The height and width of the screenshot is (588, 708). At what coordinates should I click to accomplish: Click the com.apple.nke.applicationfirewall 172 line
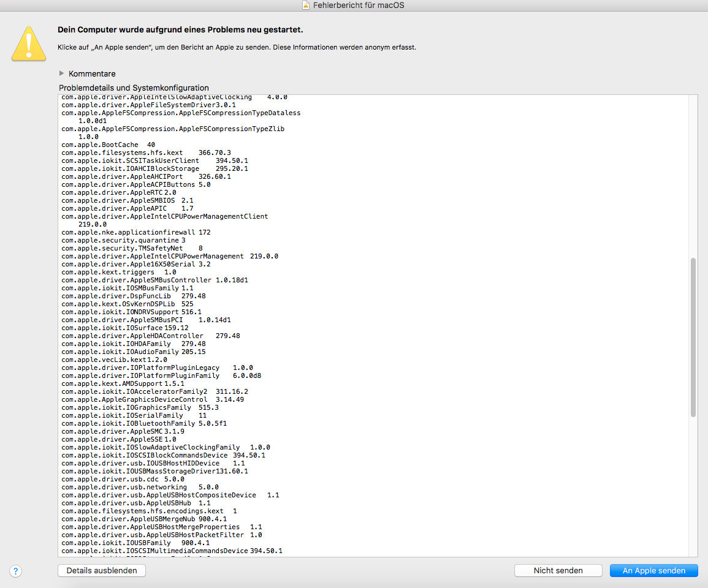(136, 232)
